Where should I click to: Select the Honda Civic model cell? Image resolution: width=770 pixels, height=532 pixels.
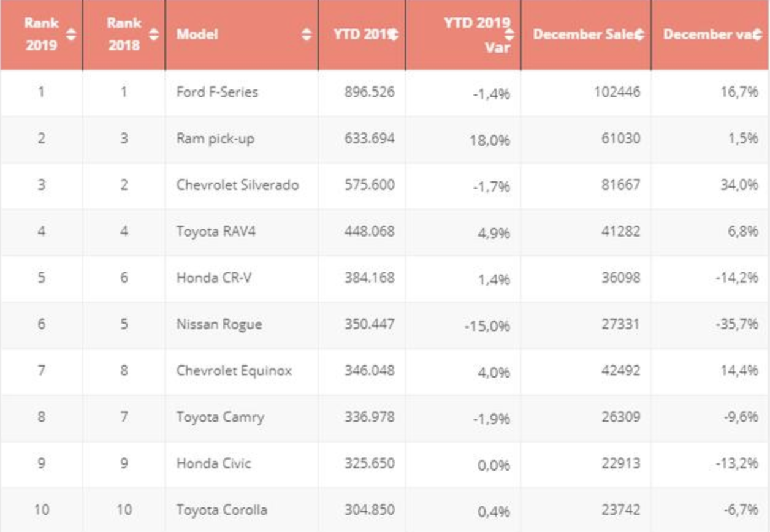click(x=213, y=463)
